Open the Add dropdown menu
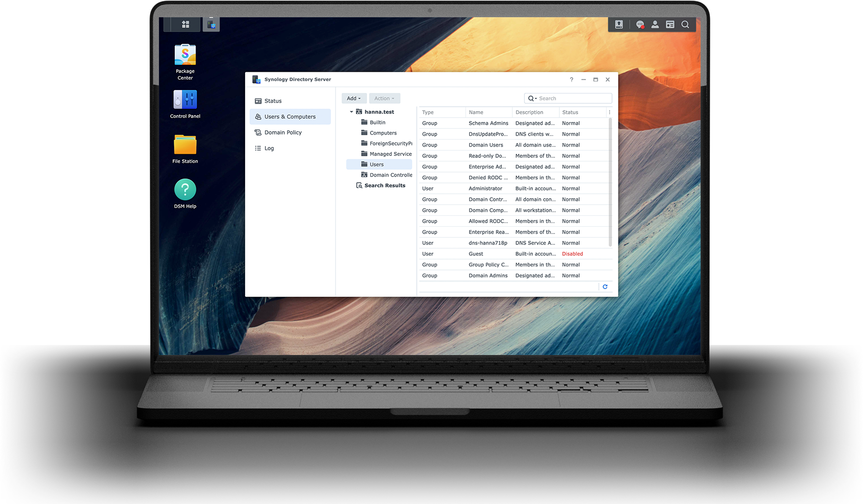Image resolution: width=863 pixels, height=504 pixels. pyautogui.click(x=354, y=98)
